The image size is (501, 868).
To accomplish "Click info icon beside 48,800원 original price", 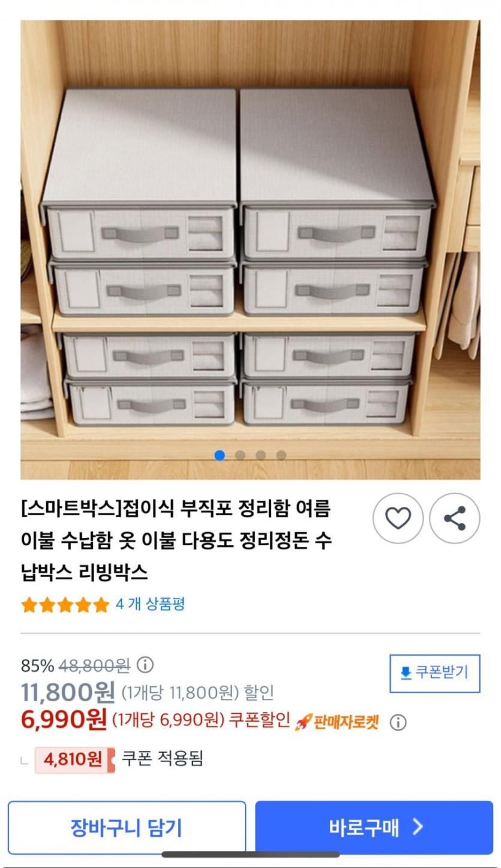I will coord(145,665).
